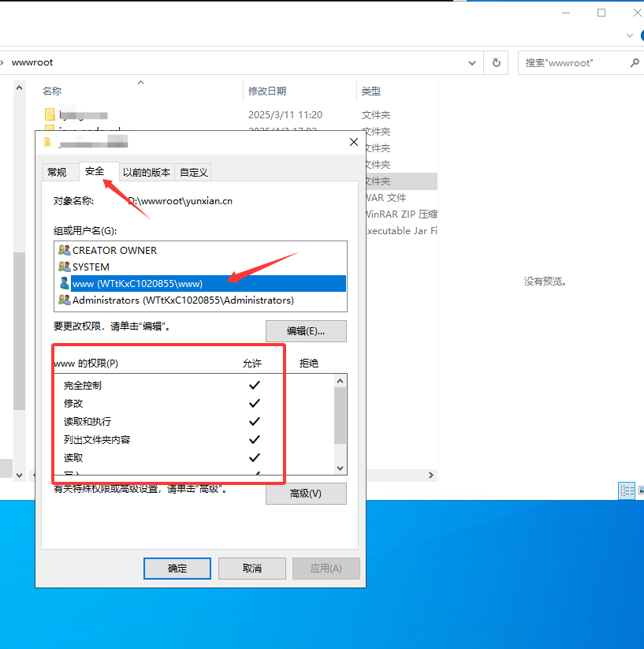Confirm with the 确定 button
644x649 pixels.
coord(177,569)
